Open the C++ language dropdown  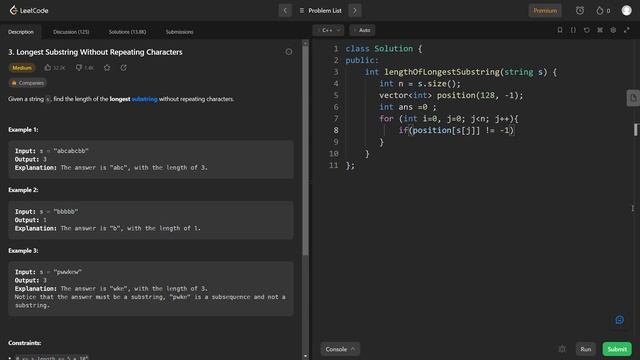pos(329,30)
